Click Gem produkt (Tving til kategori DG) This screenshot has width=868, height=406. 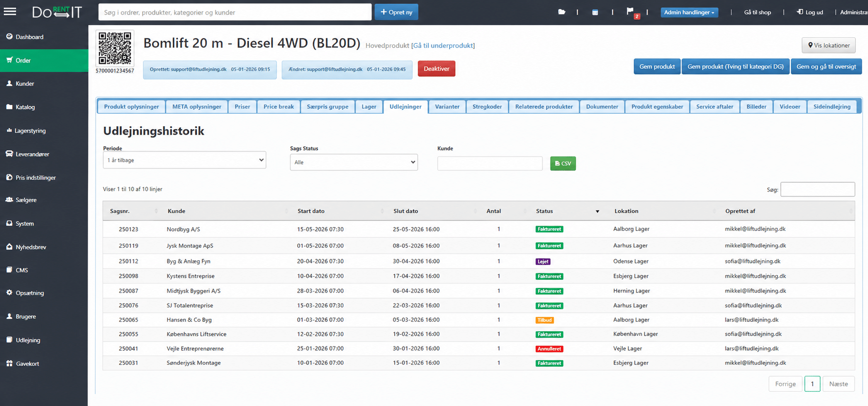[735, 67]
